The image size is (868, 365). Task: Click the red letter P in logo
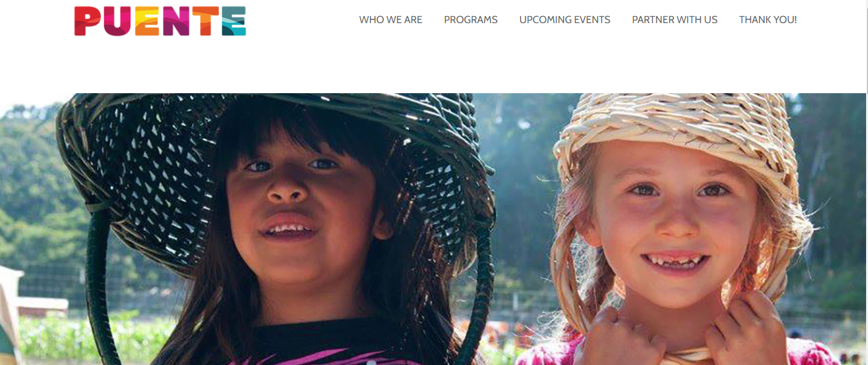point(87,21)
